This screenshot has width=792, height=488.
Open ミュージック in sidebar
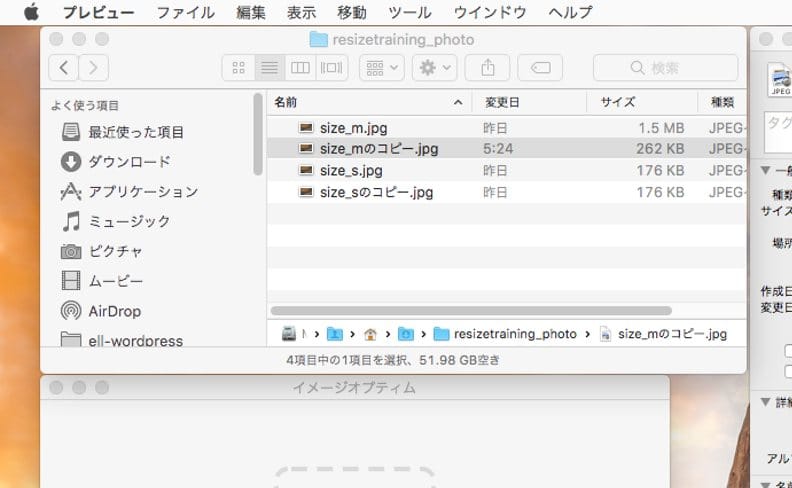tap(115, 221)
